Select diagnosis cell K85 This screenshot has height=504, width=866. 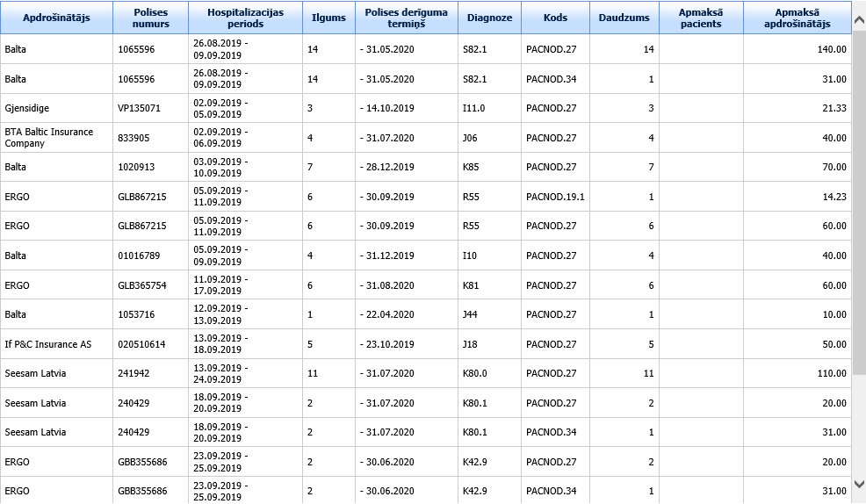[472, 167]
